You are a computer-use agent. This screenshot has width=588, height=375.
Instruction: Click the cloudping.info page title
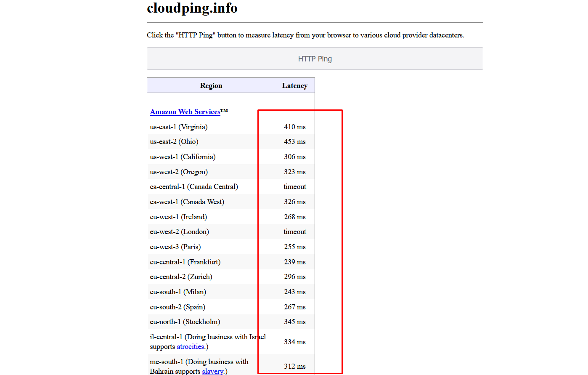click(192, 8)
